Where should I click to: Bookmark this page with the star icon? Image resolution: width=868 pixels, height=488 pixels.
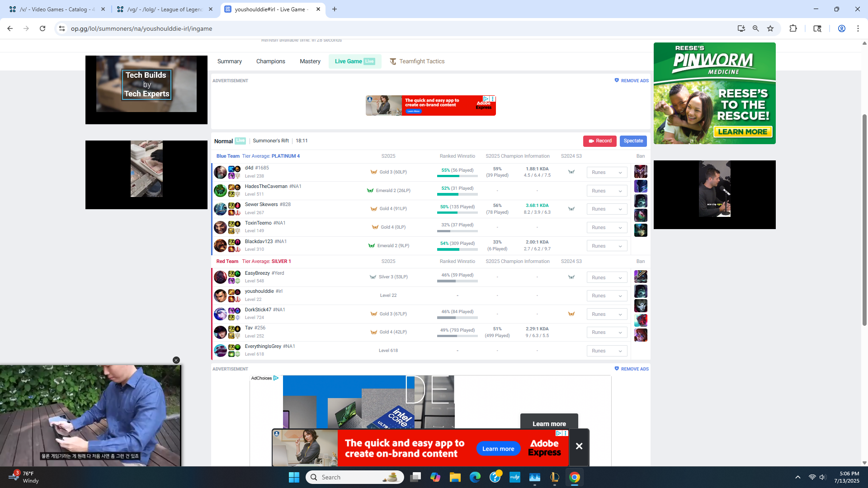point(770,28)
